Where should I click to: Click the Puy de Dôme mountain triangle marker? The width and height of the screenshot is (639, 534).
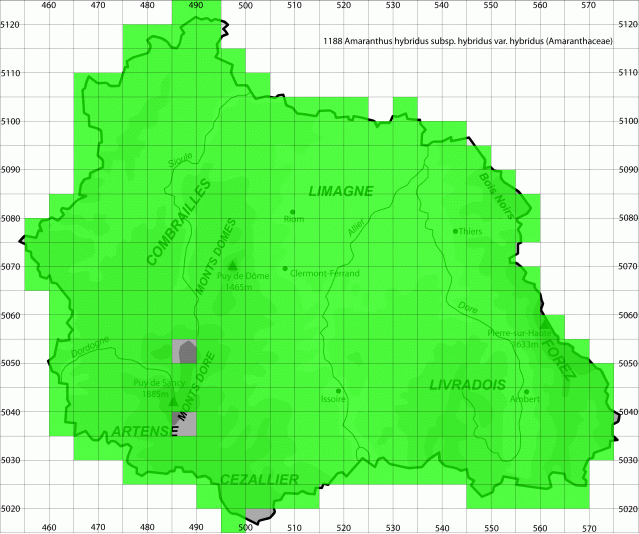point(233,266)
